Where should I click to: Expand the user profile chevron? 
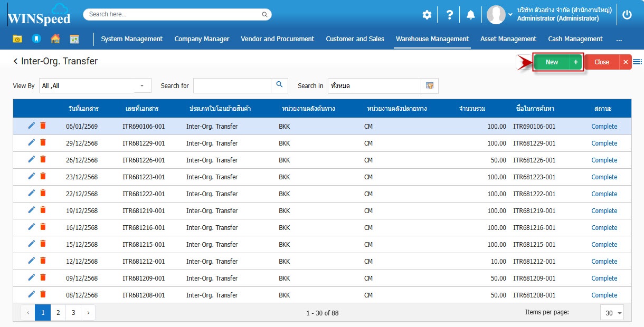(x=510, y=15)
